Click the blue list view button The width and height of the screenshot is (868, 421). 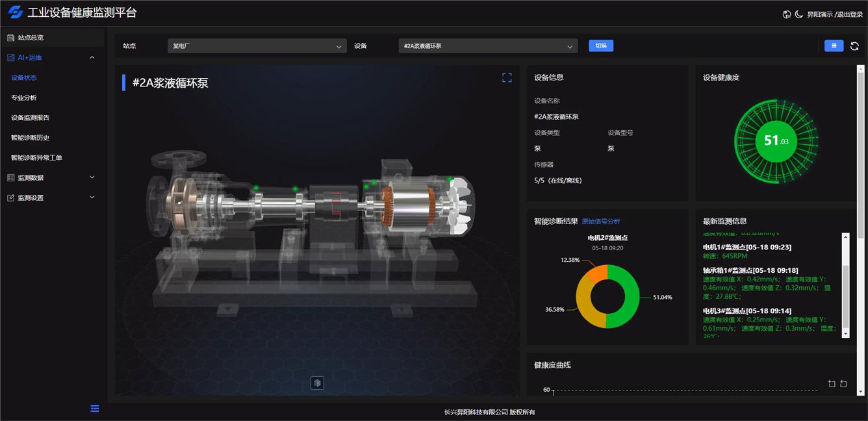tap(834, 45)
